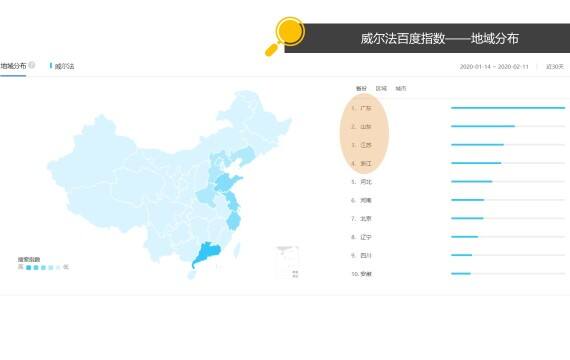This screenshot has height=360, width=570.
Task: Open the 近30天 period dropdown
Action: (555, 67)
